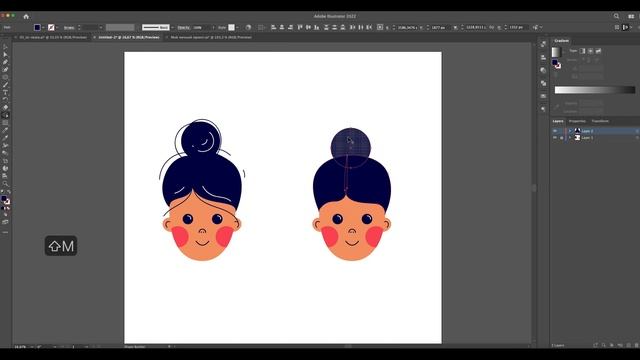The width and height of the screenshot is (640, 360).
Task: Expand Layer 2 disclosure triangle
Action: pyautogui.click(x=570, y=131)
